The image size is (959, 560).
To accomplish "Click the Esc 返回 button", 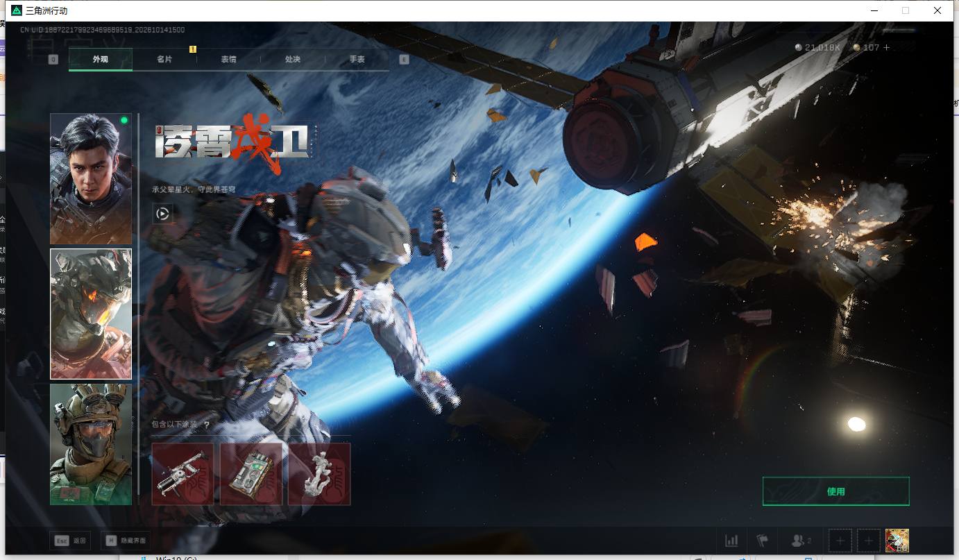I will tap(70, 541).
